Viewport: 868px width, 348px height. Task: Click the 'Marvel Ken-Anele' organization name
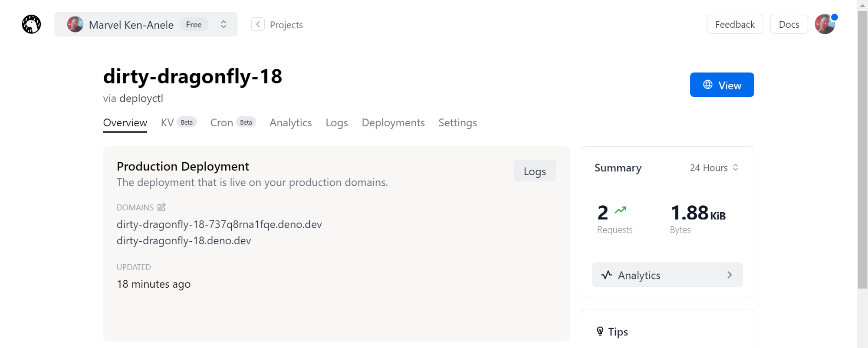tap(131, 25)
